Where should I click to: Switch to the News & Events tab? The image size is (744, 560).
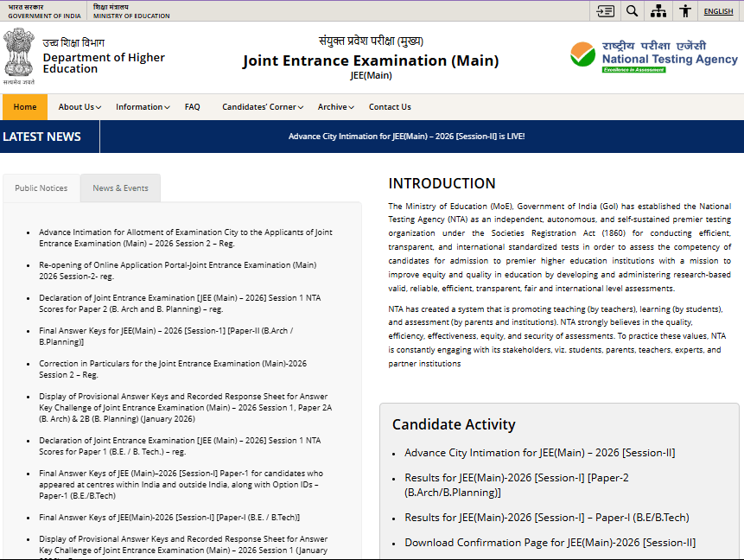coord(120,187)
